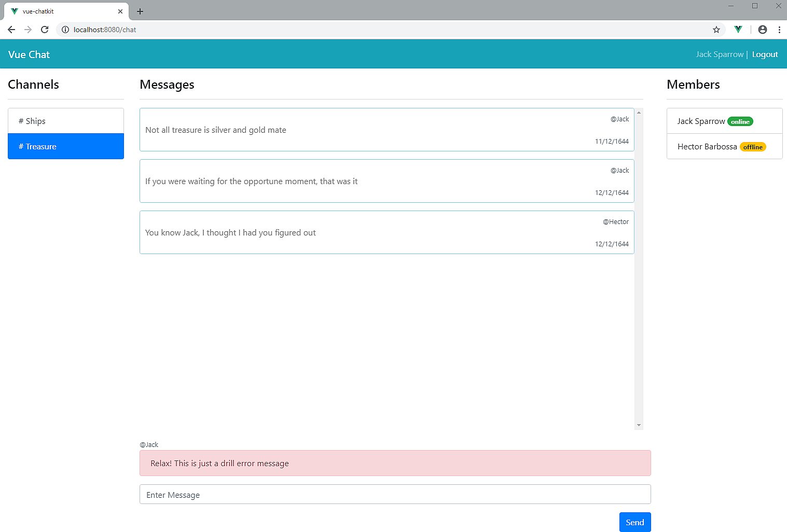
Task: Select the # Ships channel
Action: pos(65,121)
